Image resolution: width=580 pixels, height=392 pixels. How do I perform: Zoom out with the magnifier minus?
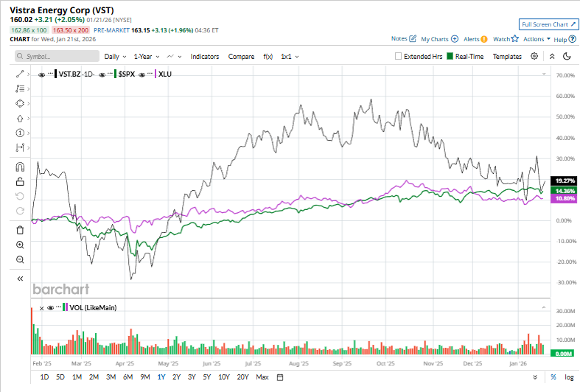[20, 259]
